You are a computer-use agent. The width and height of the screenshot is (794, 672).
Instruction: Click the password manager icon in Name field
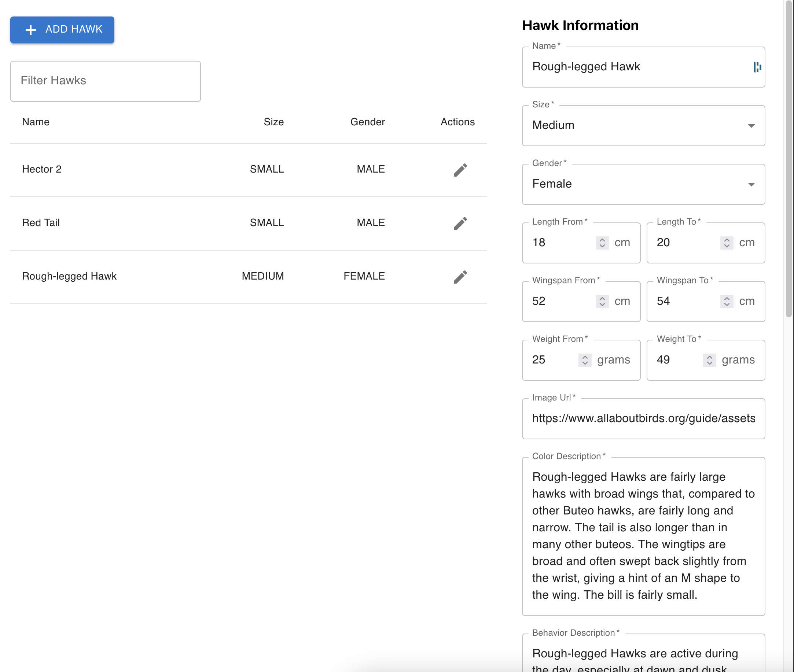(757, 67)
